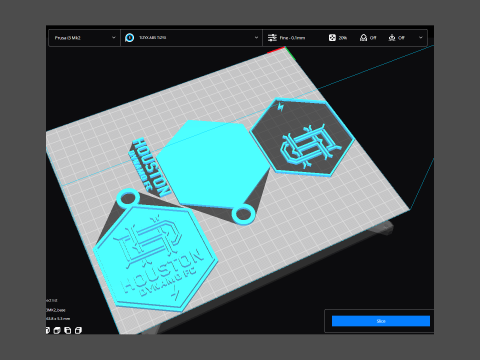The width and height of the screenshot is (480, 360).
Task: Expand the printer selector chevron arrow
Action: (113, 38)
